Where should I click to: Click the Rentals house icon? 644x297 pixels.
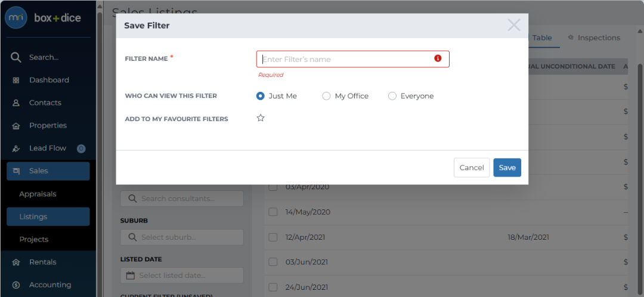coord(16,262)
